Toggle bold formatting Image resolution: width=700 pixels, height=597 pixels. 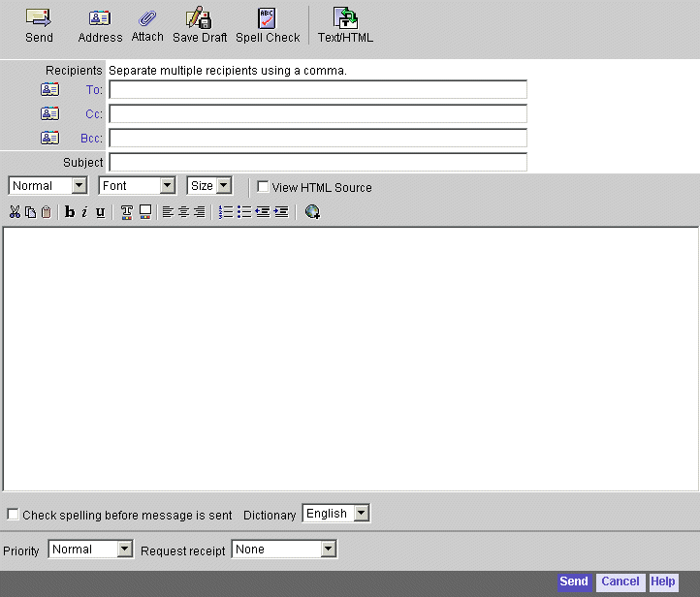[70, 212]
